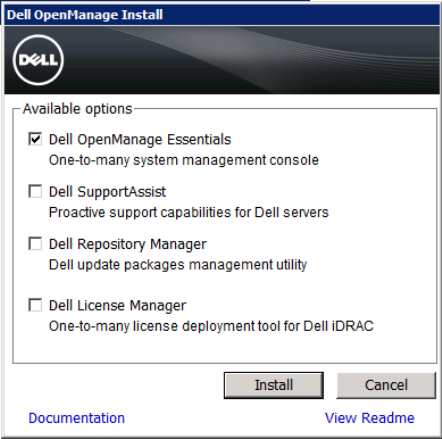This screenshot has width=442, height=439.
Task: Open the Documentation link
Action: (77, 418)
